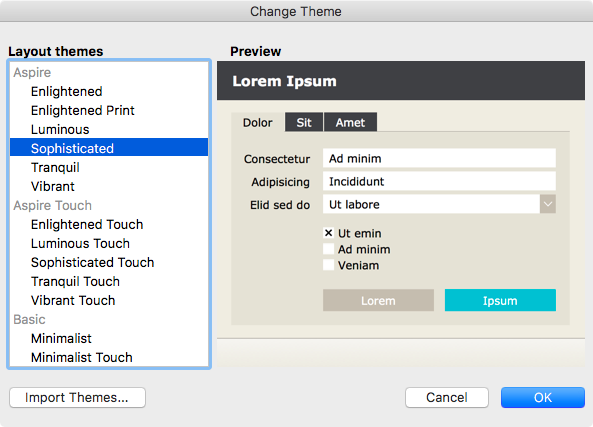Select the Tranquil Touch theme

click(x=109, y=281)
